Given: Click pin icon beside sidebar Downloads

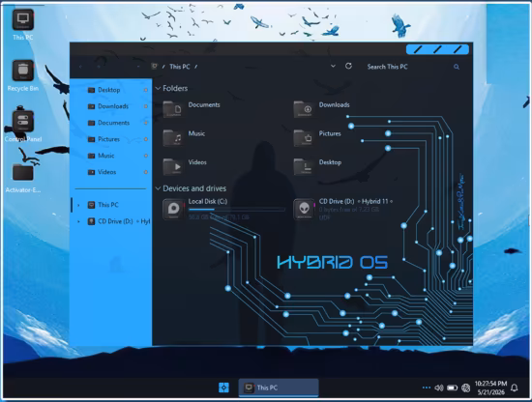Looking at the screenshot, I should pyautogui.click(x=145, y=106).
